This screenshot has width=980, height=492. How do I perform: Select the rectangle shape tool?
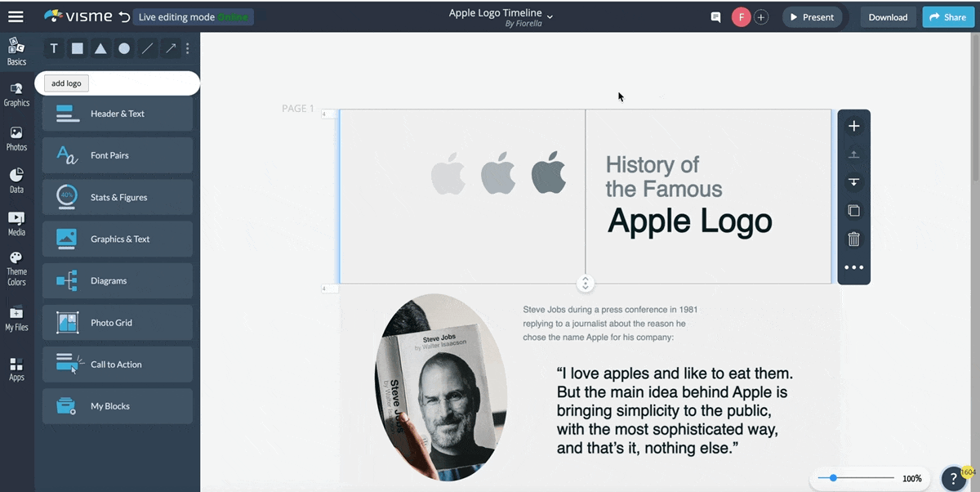(77, 48)
